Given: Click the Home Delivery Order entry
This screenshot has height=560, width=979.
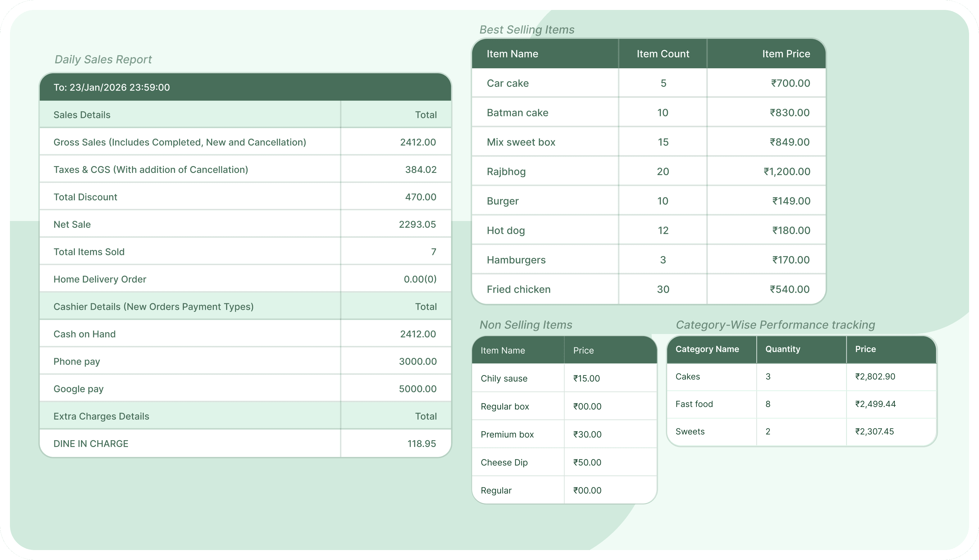Looking at the screenshot, I should pyautogui.click(x=100, y=279).
